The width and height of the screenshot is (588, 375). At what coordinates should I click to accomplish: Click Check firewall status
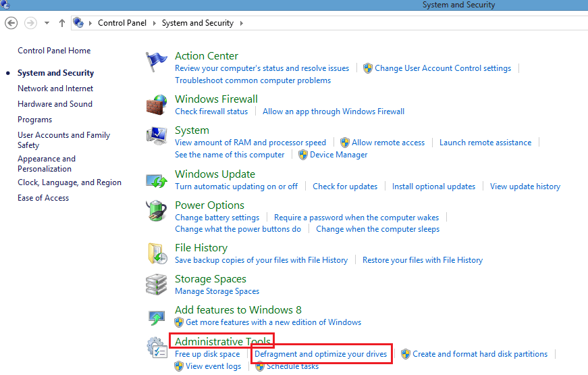211,111
